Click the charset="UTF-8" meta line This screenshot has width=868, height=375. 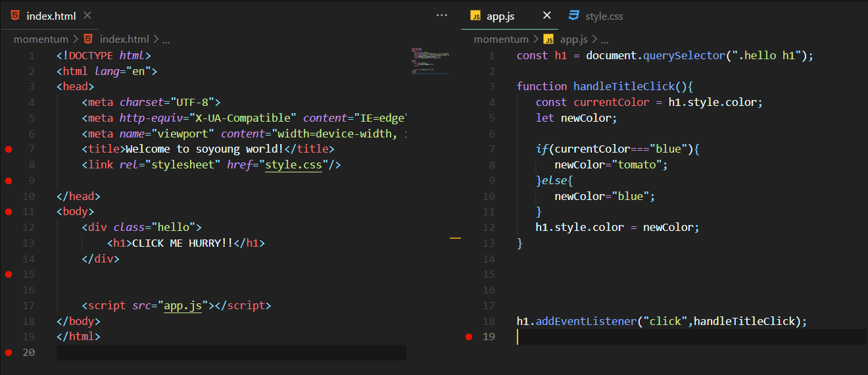(x=151, y=102)
